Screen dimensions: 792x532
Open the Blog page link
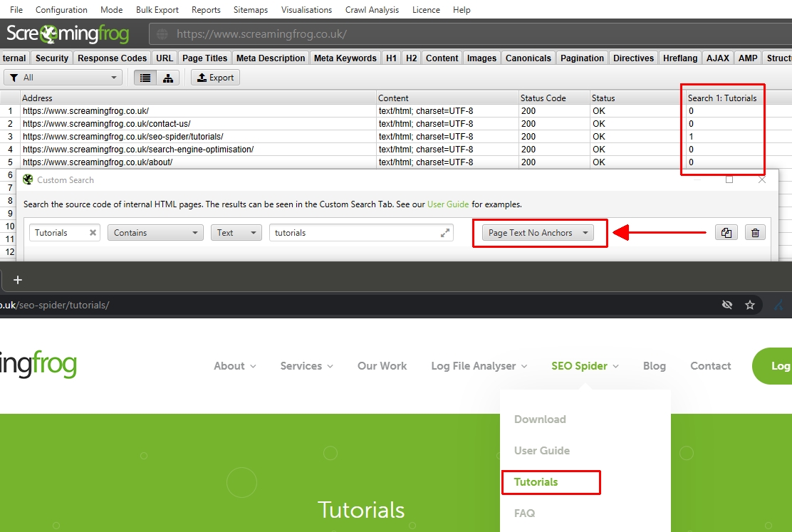point(654,366)
